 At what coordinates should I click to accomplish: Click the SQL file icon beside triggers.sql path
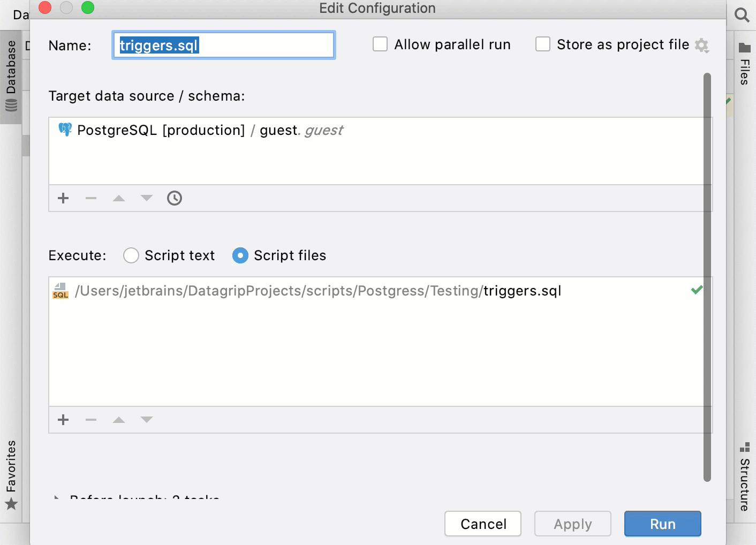pyautogui.click(x=60, y=291)
